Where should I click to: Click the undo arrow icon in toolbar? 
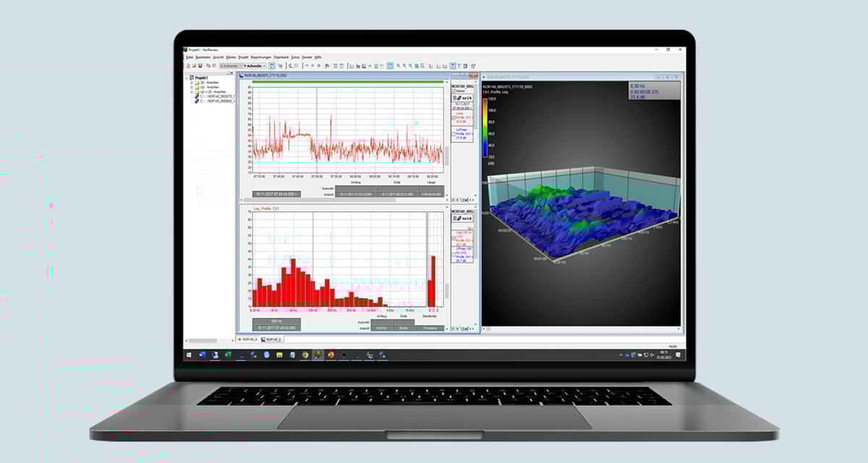pos(306,65)
